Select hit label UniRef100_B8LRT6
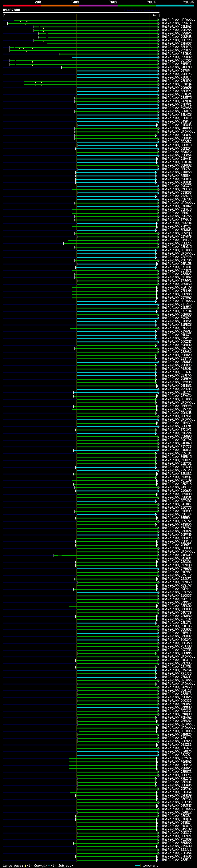Viewport: 197px width, 868px height. click(177, 47)
